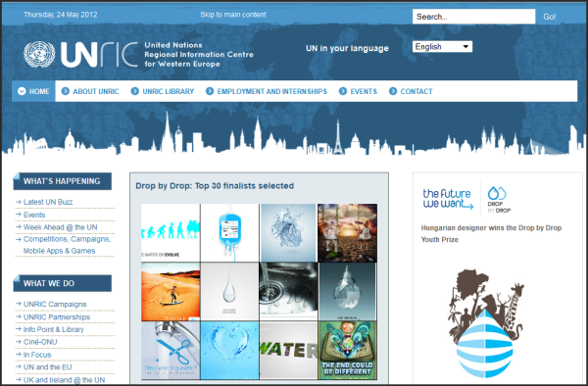Focus the Search input field
Viewport: 588px width, 386px height.
[x=473, y=17]
